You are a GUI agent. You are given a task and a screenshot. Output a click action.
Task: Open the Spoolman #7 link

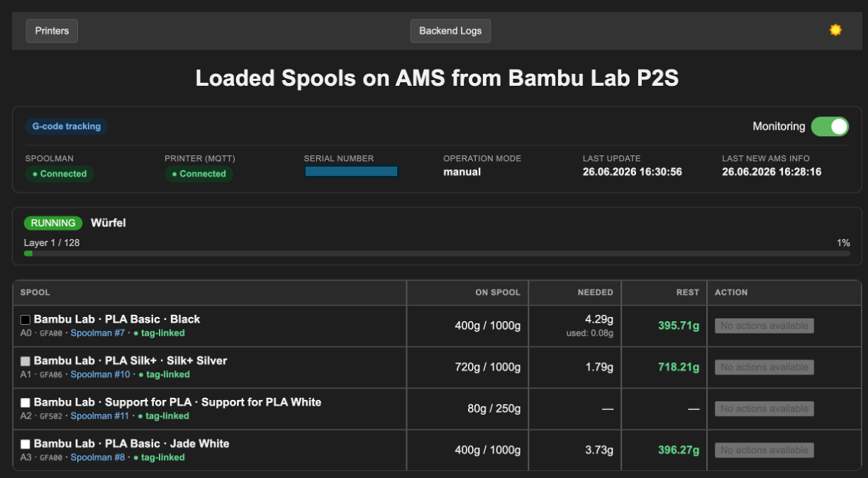pos(98,333)
